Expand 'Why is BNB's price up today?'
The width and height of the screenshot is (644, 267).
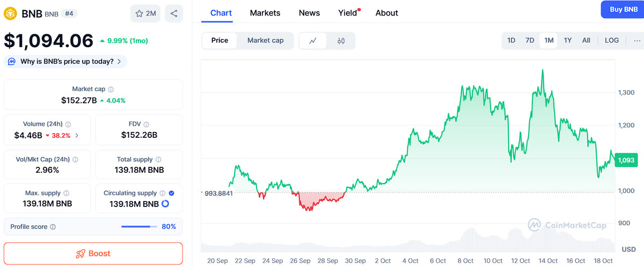click(65, 62)
